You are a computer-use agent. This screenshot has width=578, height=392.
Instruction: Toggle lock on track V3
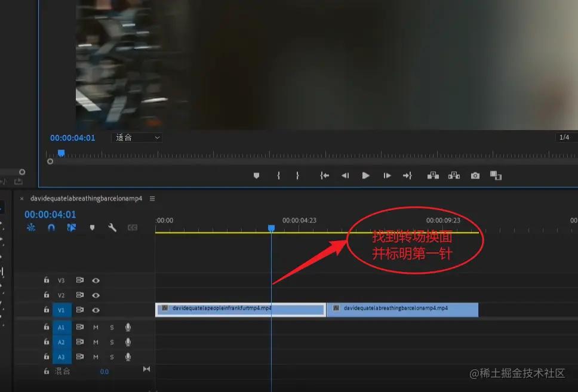[x=47, y=280]
